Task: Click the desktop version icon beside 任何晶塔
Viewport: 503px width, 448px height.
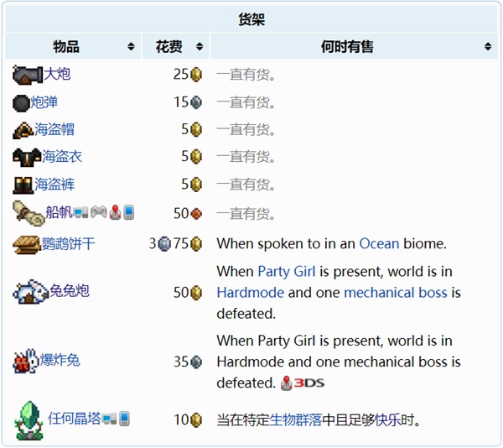Action: 109,419
